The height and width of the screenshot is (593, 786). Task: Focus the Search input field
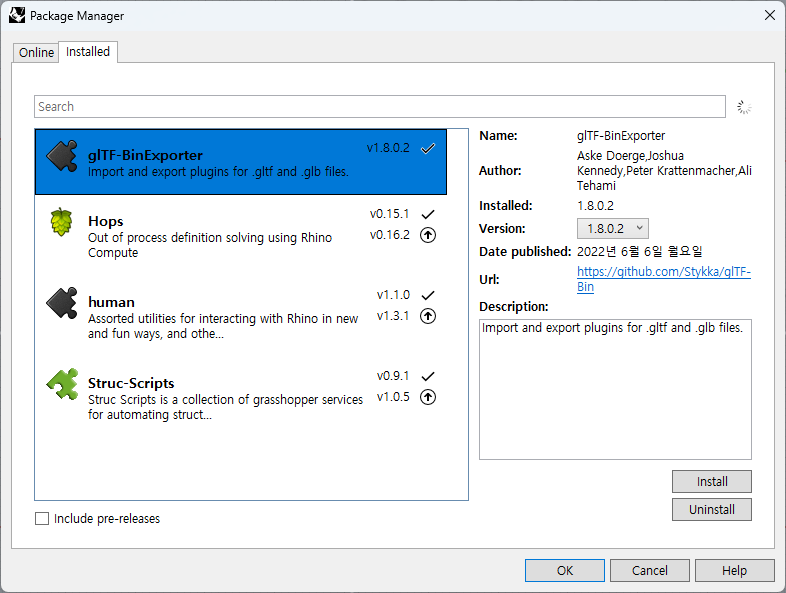pos(380,107)
